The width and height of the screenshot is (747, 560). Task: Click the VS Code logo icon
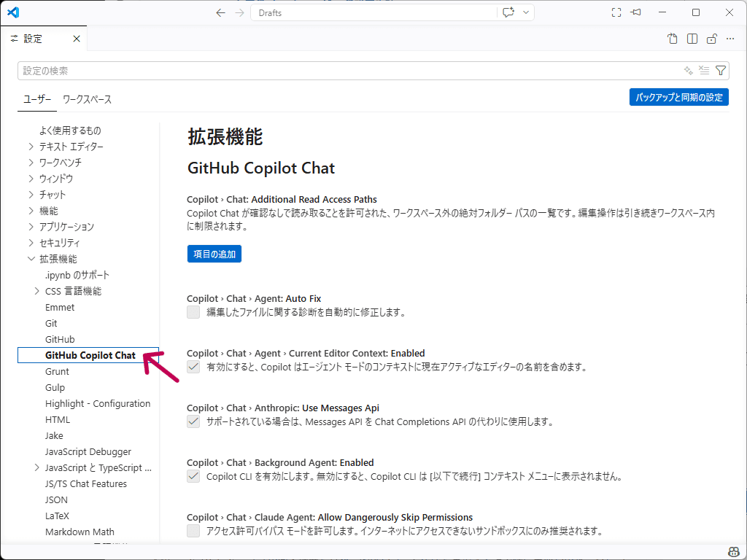[13, 13]
